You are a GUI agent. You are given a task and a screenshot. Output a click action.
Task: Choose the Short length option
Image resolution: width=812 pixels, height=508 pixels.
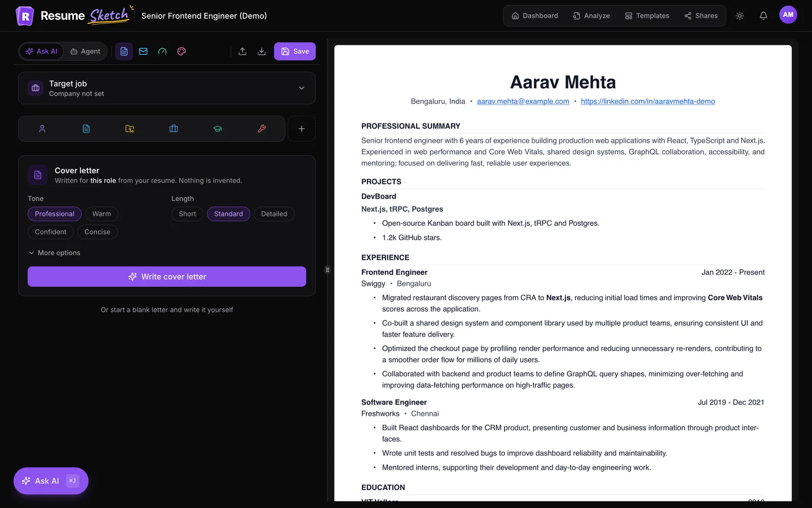click(187, 214)
